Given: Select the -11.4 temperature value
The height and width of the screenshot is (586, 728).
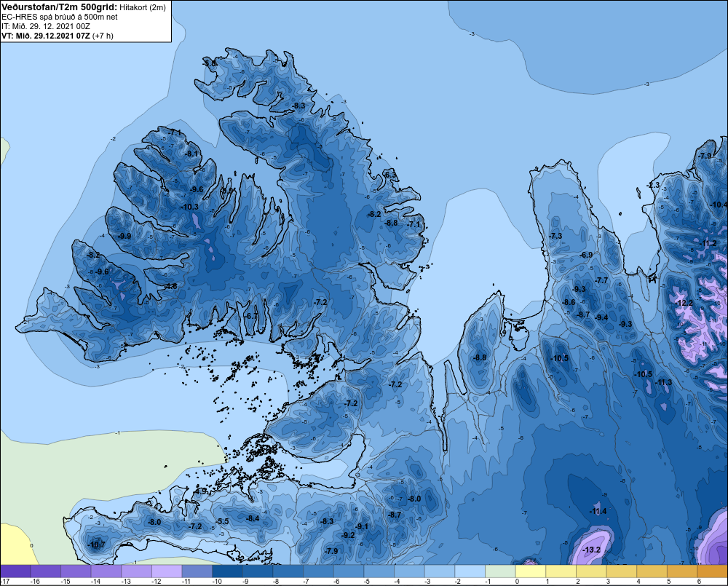Looking at the screenshot, I should point(598,511).
